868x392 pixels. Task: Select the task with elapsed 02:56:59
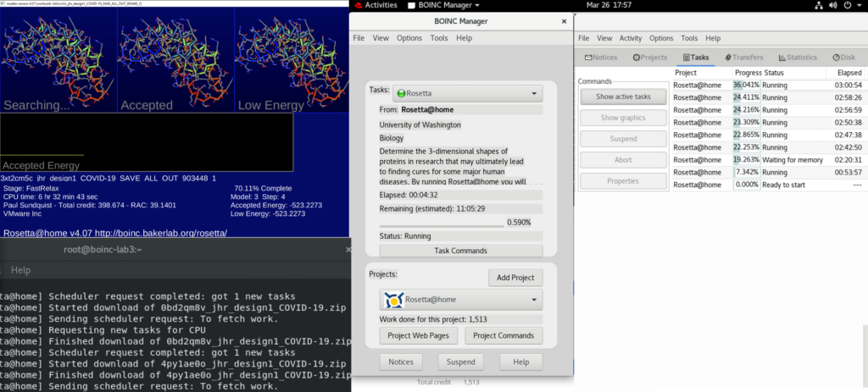[x=768, y=110]
